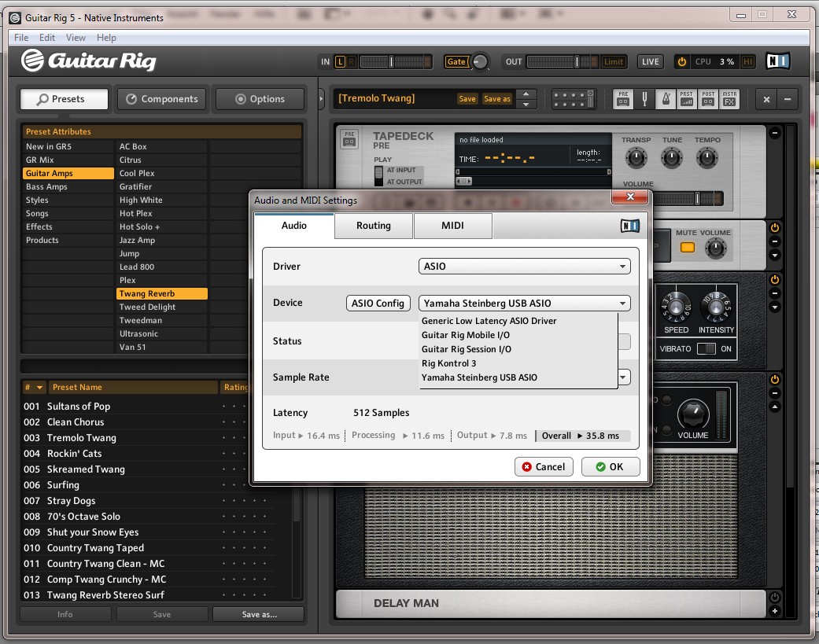Open the View menu
Screen dimensions: 819x644
[76, 38]
